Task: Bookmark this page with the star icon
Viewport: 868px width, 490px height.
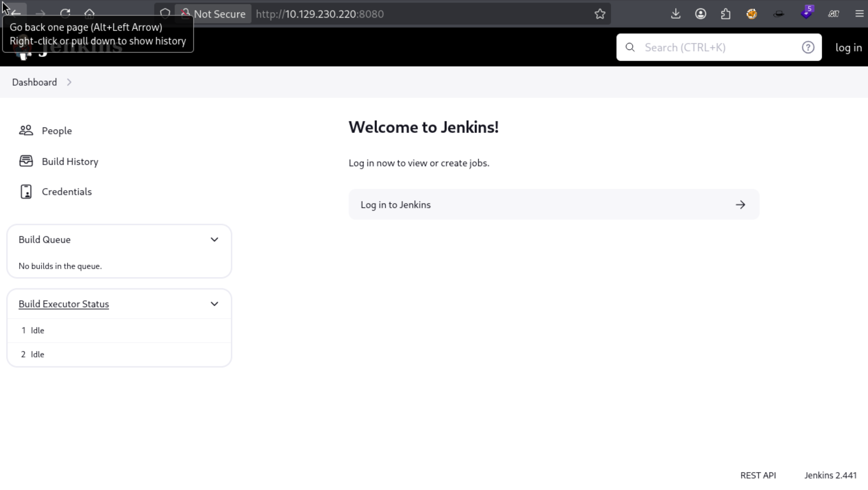Action: [x=600, y=14]
